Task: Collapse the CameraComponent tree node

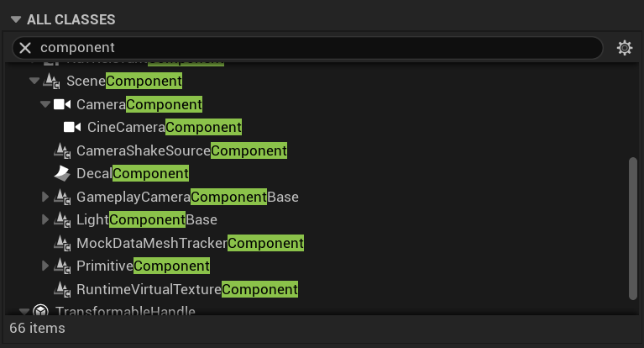Action: 45,105
